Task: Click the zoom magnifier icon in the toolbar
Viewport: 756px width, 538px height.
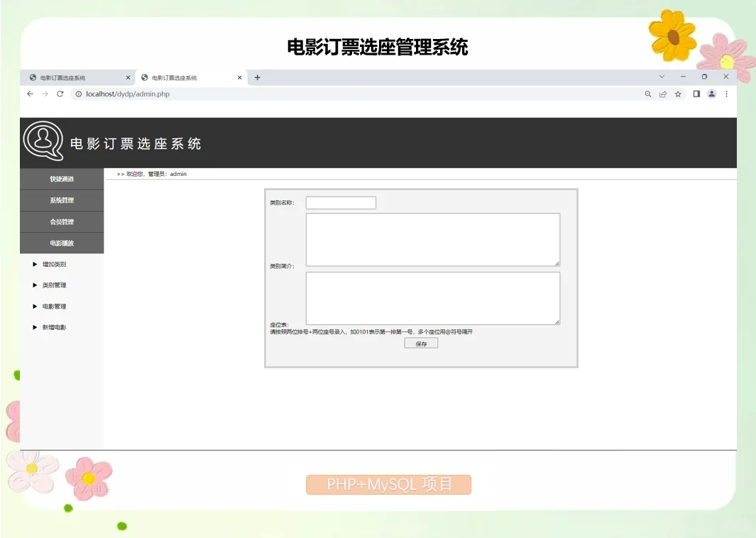Action: click(x=647, y=94)
